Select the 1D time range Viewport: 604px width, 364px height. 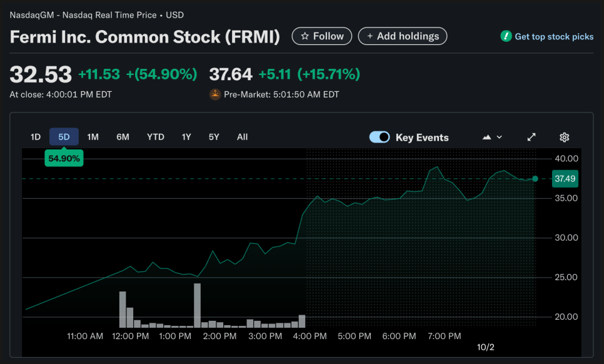[x=36, y=137]
